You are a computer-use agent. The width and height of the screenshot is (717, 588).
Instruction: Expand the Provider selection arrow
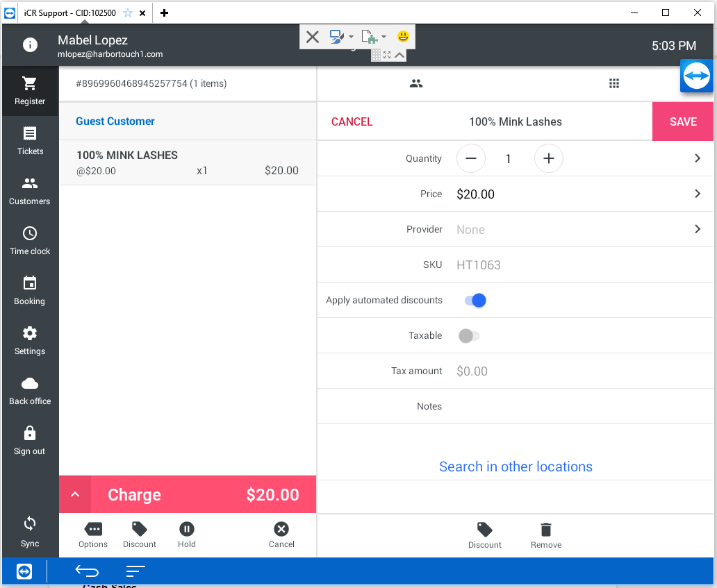click(698, 229)
